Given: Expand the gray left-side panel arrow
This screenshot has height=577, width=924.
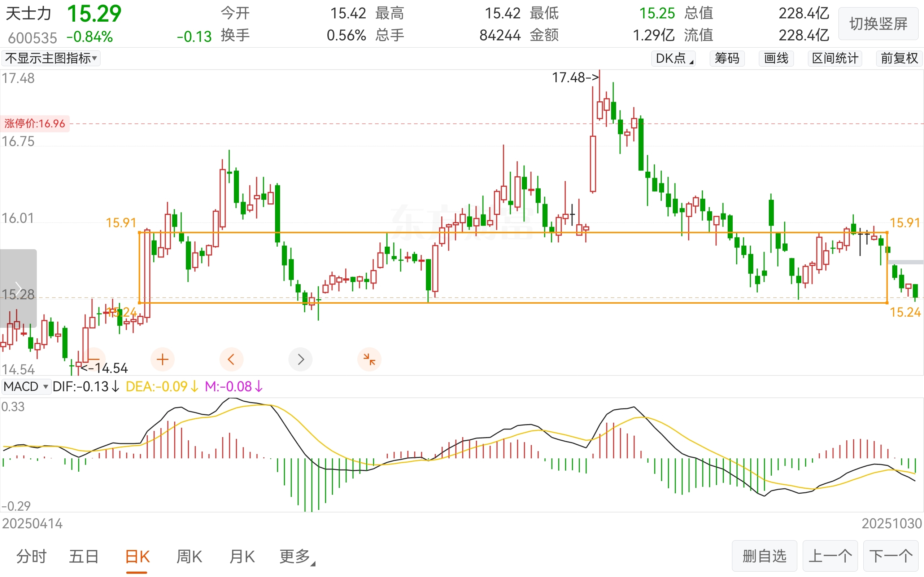Looking at the screenshot, I should [18, 288].
